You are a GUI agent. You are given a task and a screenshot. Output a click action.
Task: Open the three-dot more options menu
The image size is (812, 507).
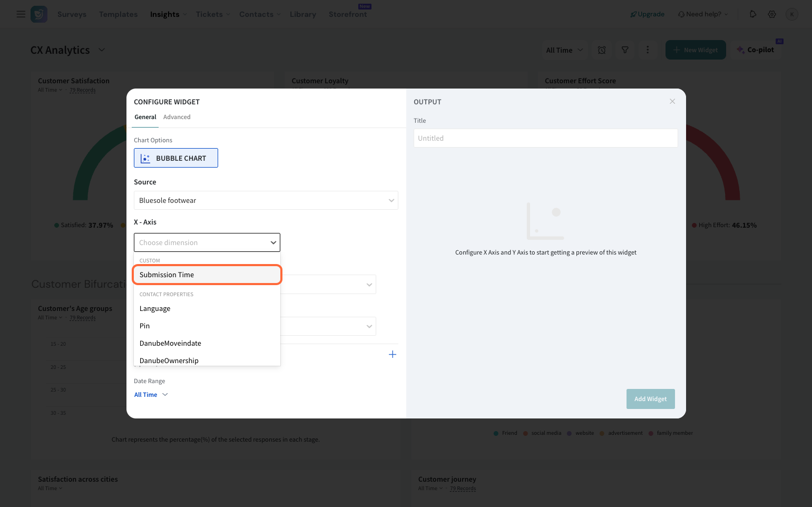[x=648, y=50]
